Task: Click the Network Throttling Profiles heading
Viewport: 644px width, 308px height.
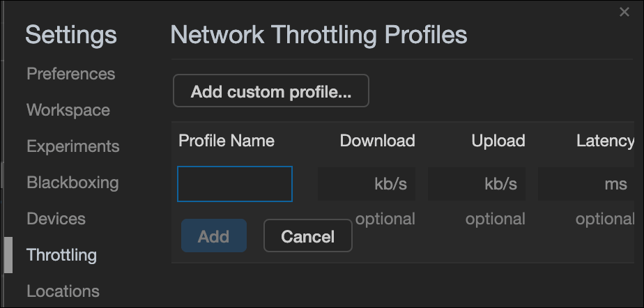Action: (319, 35)
